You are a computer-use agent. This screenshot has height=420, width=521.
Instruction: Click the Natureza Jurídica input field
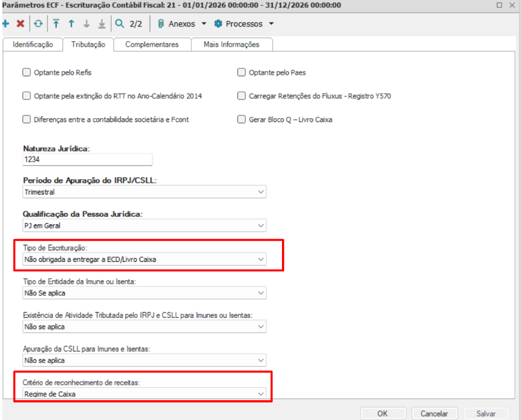point(88,159)
